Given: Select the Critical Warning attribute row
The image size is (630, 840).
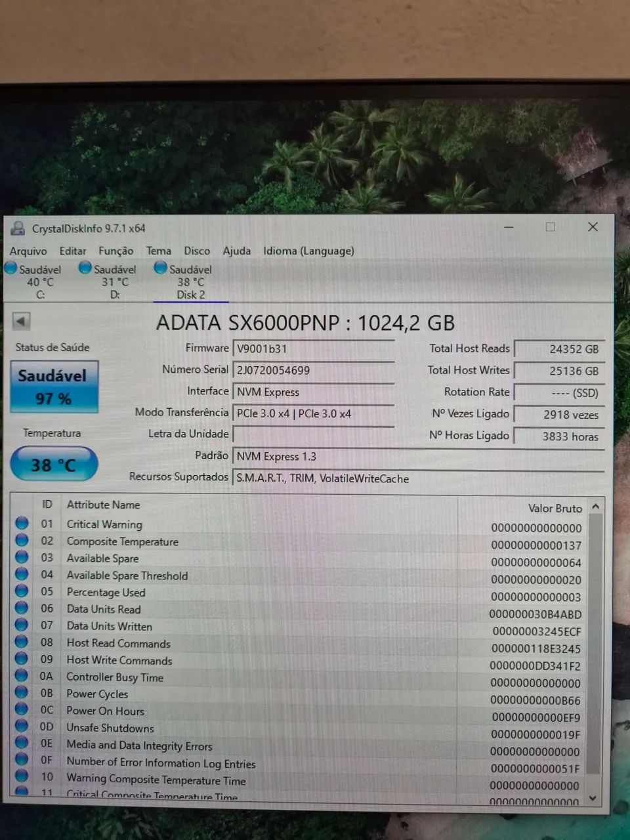Looking at the screenshot, I should pos(299,525).
